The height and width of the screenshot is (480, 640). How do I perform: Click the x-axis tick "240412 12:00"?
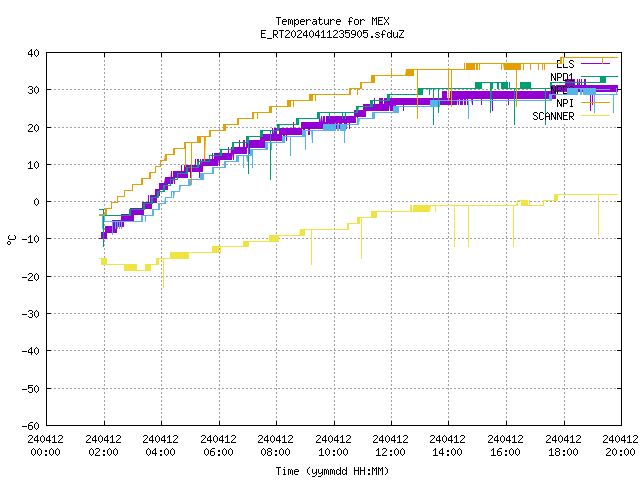click(391, 445)
